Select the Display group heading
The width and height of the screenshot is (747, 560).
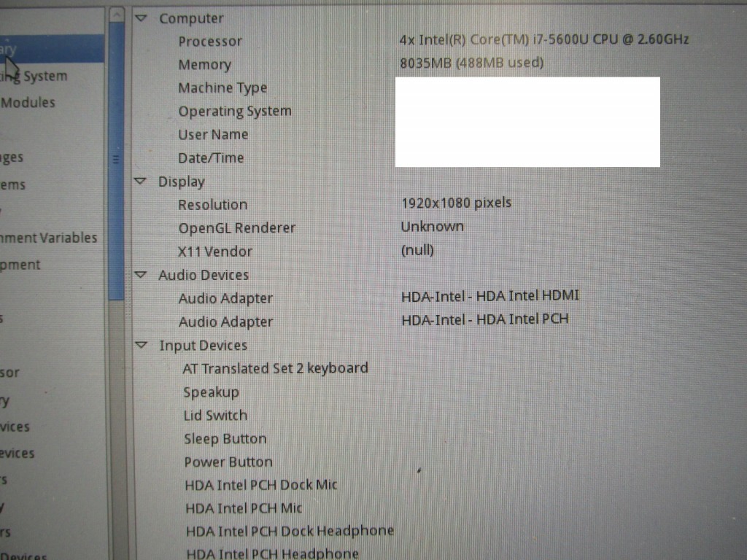point(181,182)
